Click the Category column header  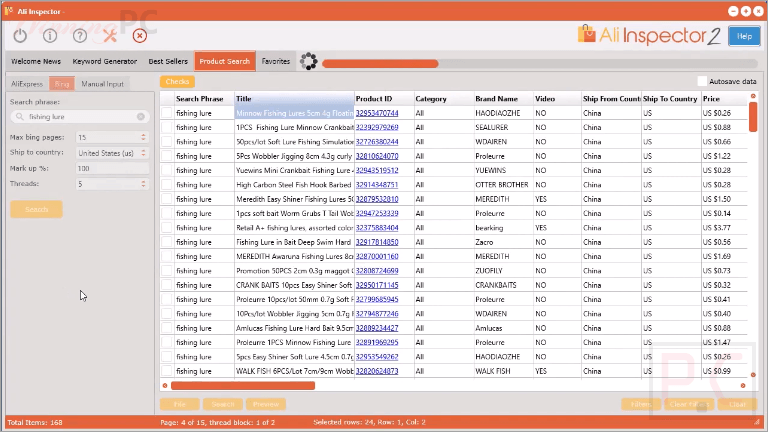tap(444, 98)
